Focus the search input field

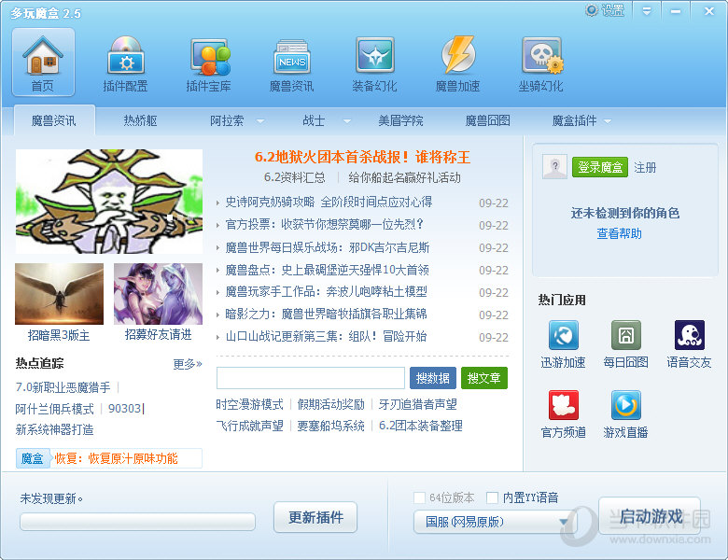(311, 378)
